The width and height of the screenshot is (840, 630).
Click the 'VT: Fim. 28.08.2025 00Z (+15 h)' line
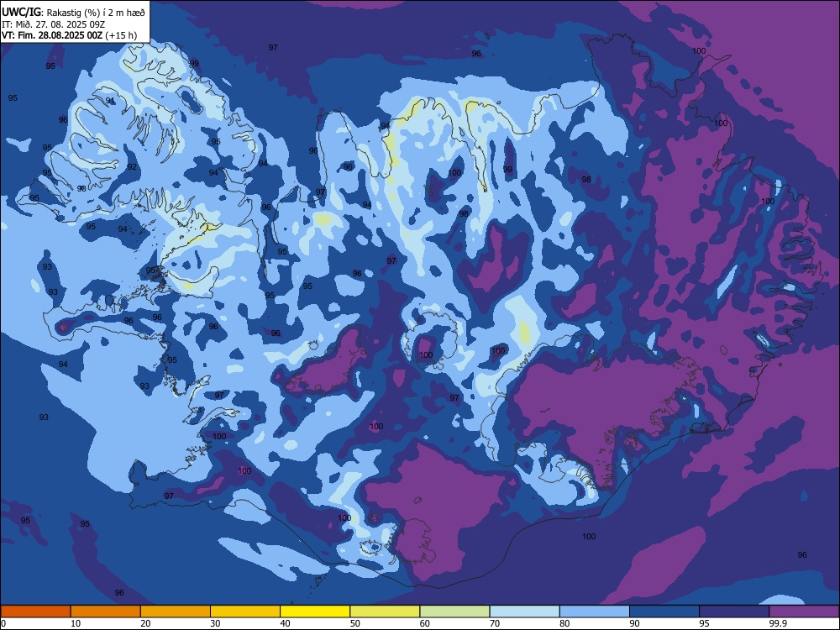coord(69,35)
